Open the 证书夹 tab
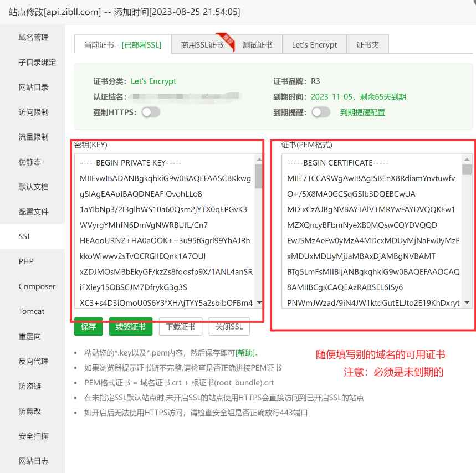This screenshot has width=476, height=473. point(368,44)
